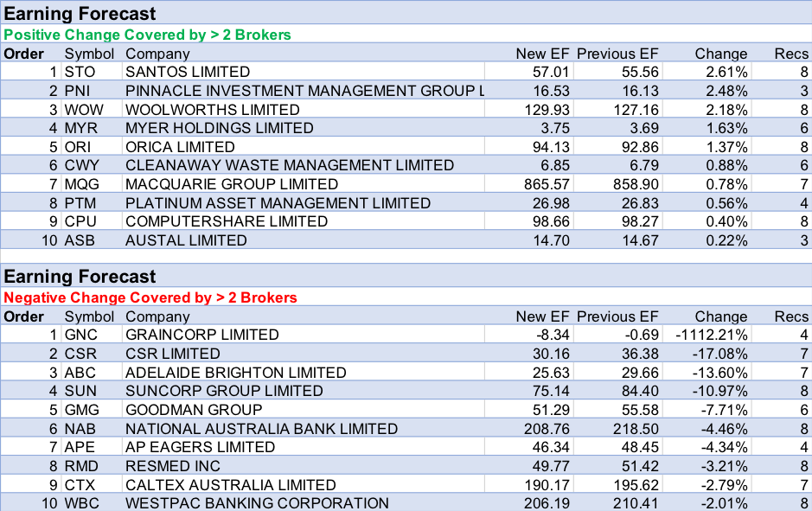Screen dimensions: 812x511
Task: Select New EF value 208.76 for NAB
Action: tap(547, 429)
